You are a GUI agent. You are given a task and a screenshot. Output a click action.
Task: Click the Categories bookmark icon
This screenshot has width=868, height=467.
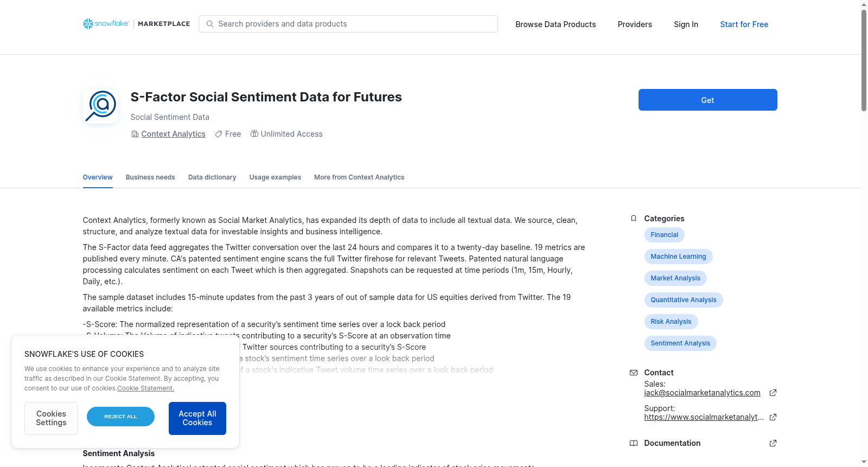click(x=633, y=219)
